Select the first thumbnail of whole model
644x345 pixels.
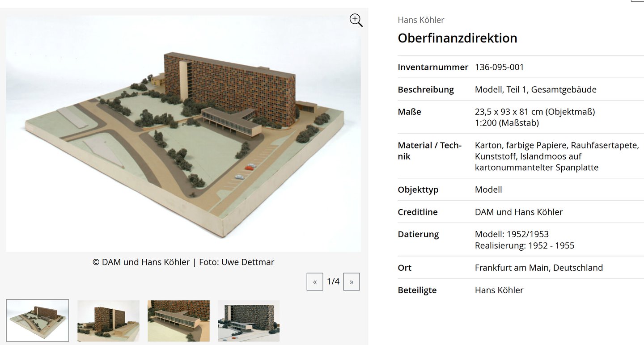(38, 320)
